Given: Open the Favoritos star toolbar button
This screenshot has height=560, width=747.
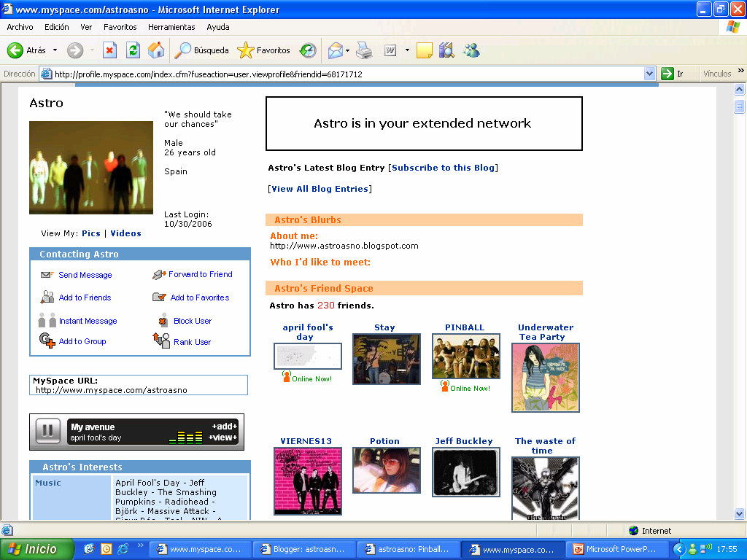Looking at the screenshot, I should (x=263, y=50).
